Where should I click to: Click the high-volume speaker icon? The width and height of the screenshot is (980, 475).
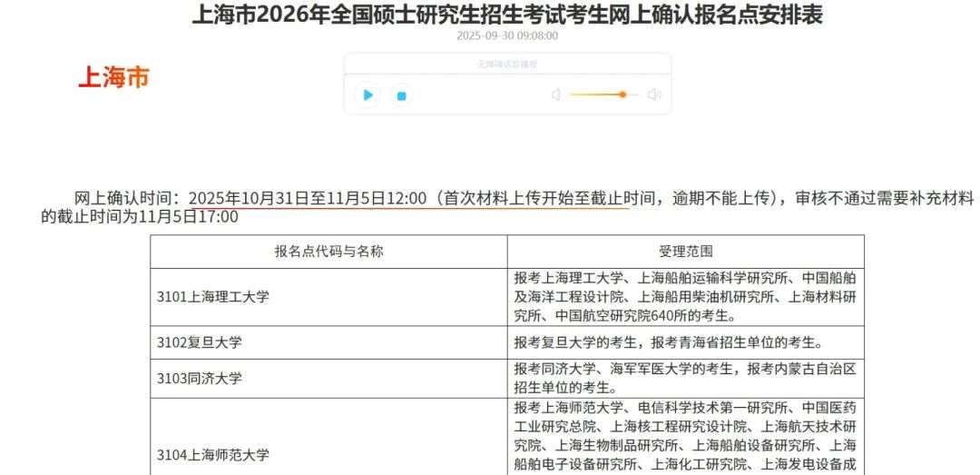point(653,94)
